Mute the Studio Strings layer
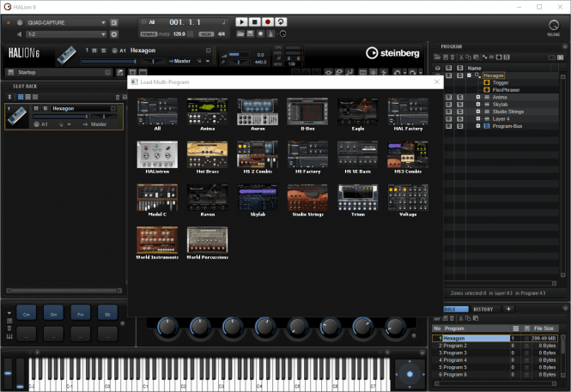This screenshot has width=571, height=392. coord(448,112)
